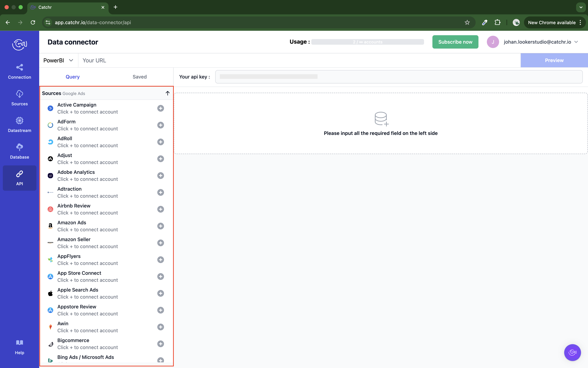Click the Chrome profile avatar icon
588x368 pixels.
(516, 22)
